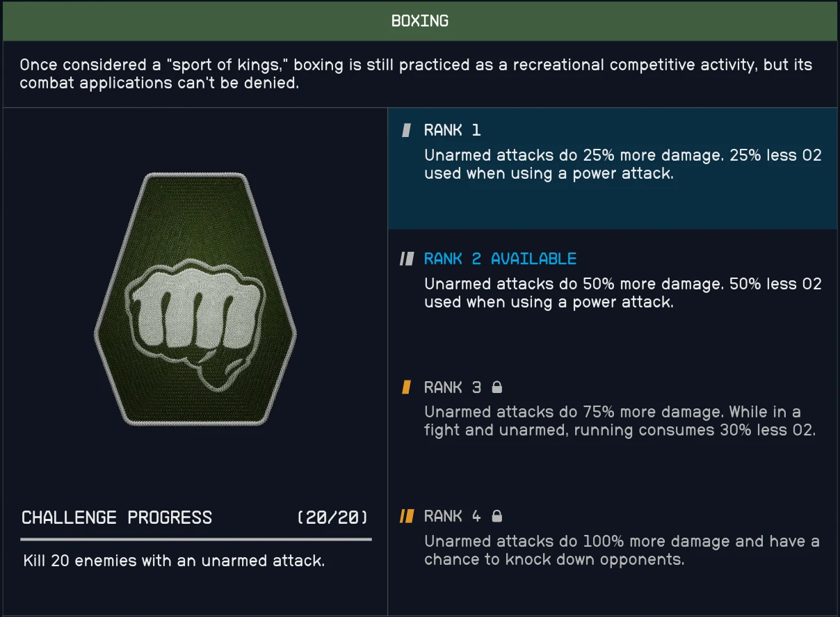Click the Boxing fist skill badge

pyautogui.click(x=195, y=299)
